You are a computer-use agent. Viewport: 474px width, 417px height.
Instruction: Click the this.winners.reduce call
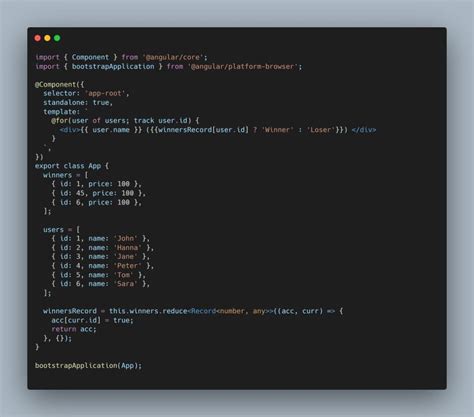pos(149,311)
